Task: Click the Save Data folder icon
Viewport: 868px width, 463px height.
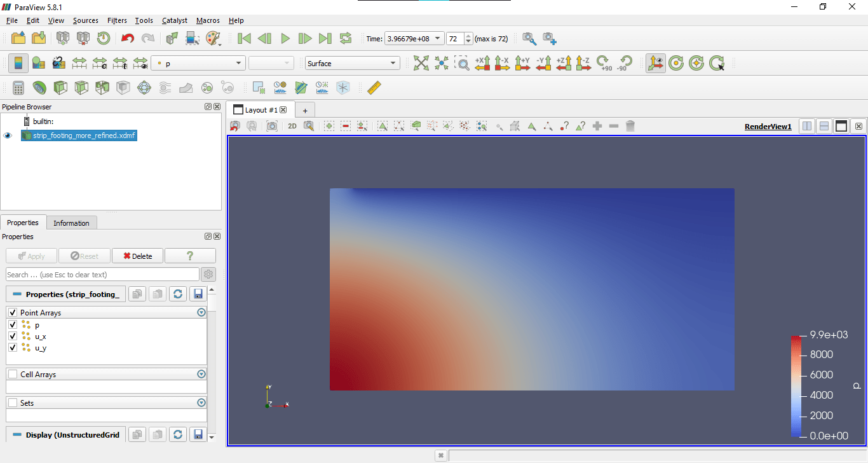Action: pos(39,38)
